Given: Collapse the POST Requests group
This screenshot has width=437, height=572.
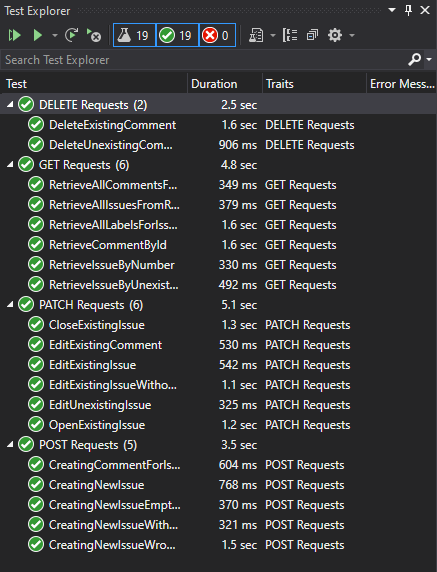Looking at the screenshot, I should (x=10, y=445).
